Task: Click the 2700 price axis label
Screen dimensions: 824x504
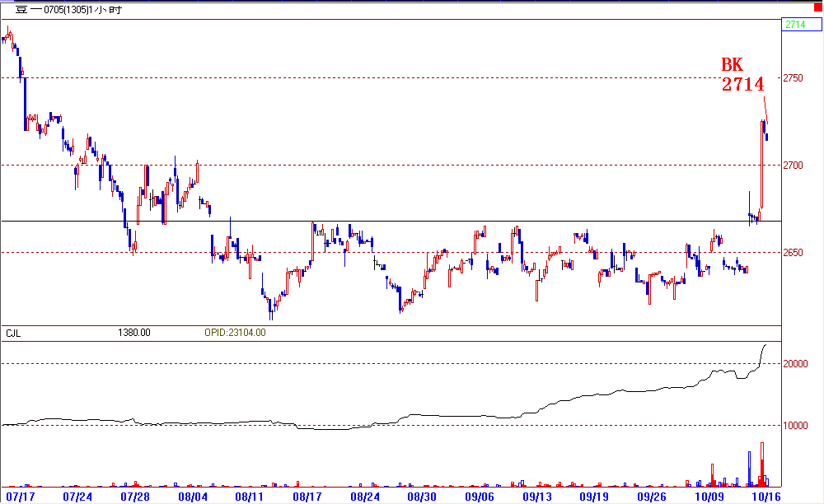Action: (794, 166)
